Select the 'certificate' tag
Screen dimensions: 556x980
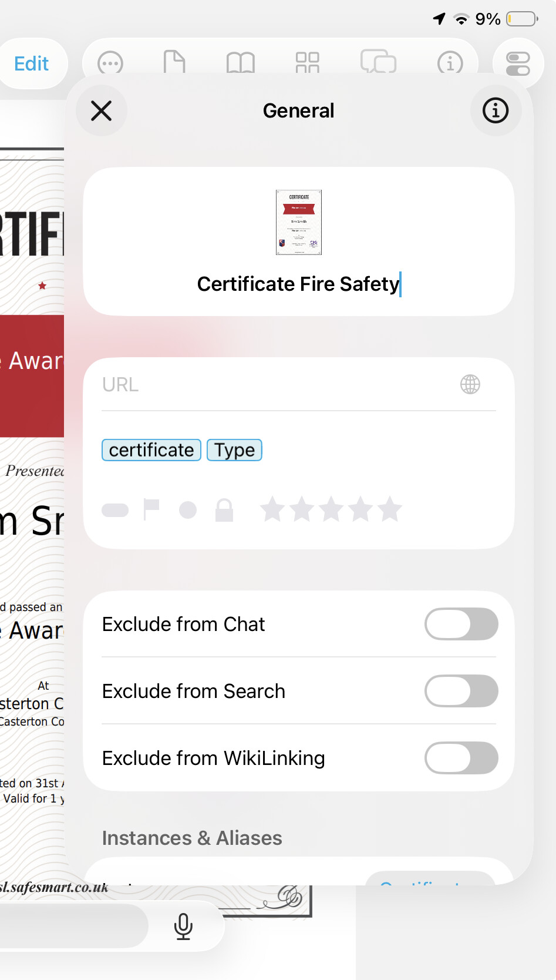151,450
